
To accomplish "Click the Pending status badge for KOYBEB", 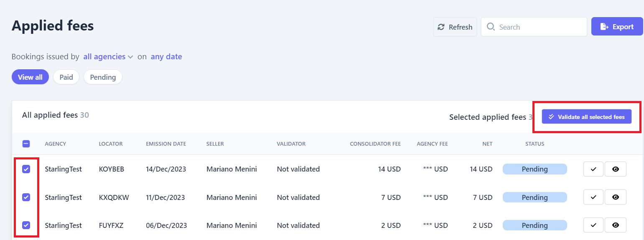I will 535,169.
